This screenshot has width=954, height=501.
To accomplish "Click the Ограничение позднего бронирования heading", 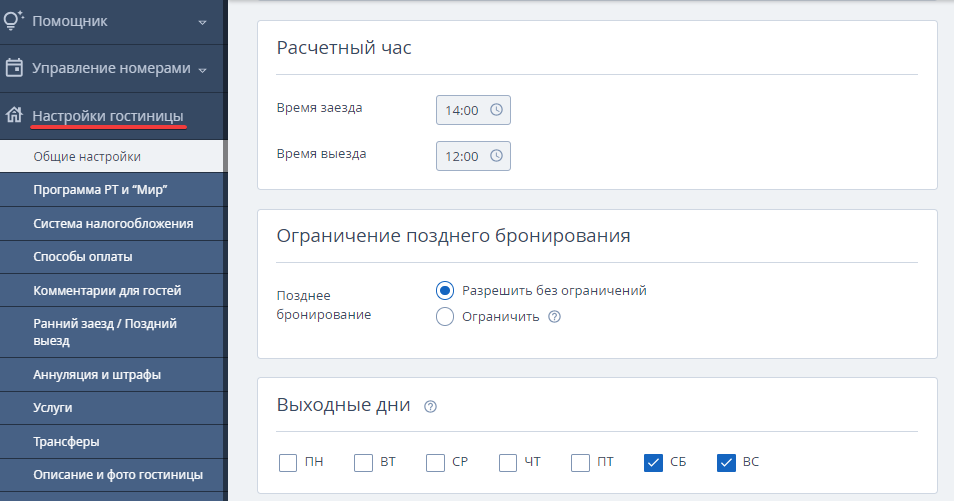I will [453, 236].
